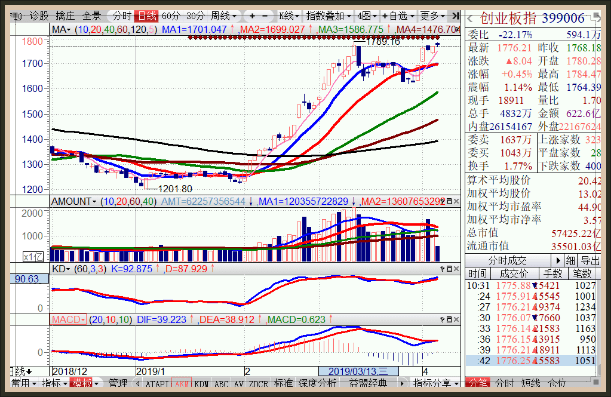Select the KDM indicator tab
The image size is (611, 397).
pyautogui.click(x=202, y=384)
